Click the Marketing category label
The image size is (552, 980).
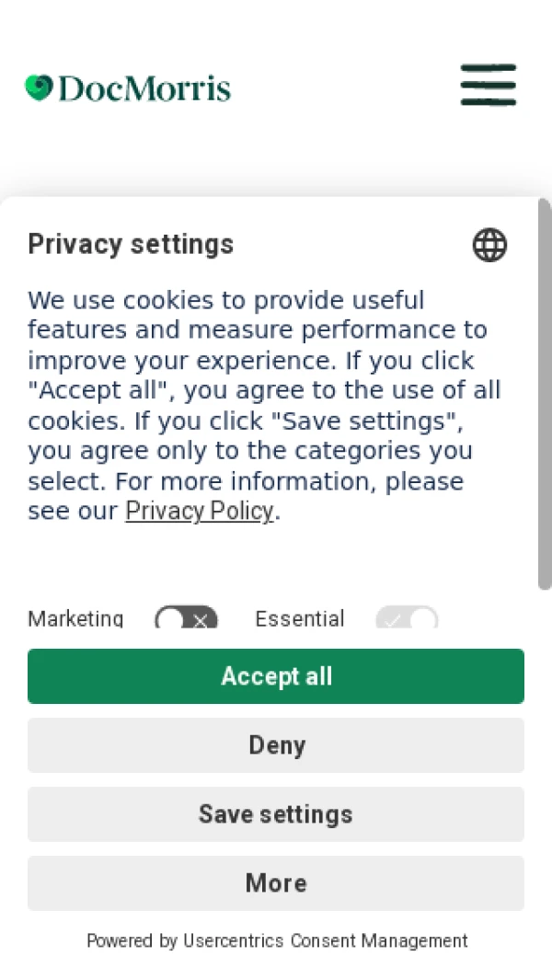pyautogui.click(x=75, y=619)
